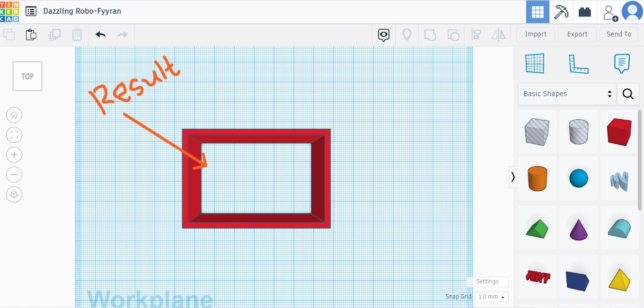Click the Zoom in plus icon
Screen dimensions: 644x308
click(x=14, y=155)
